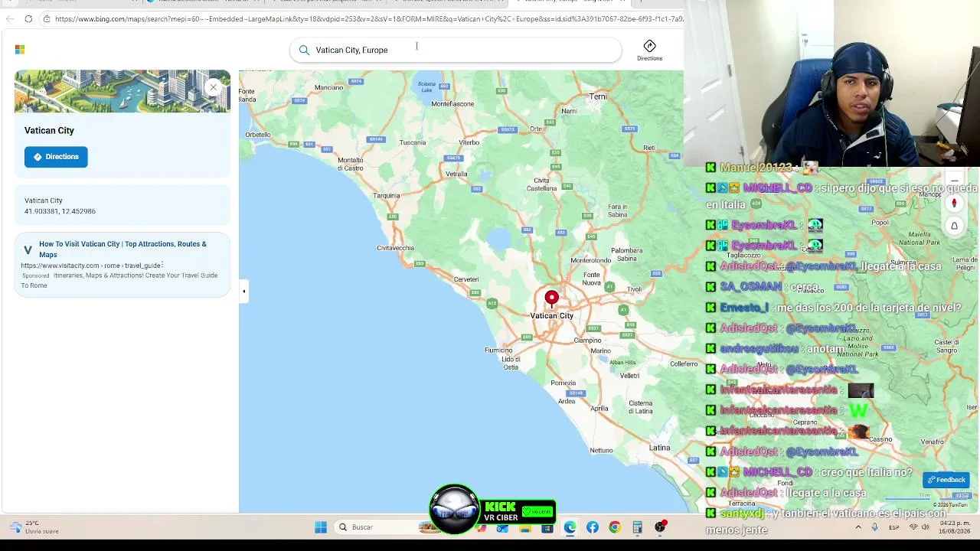Click the Tivoli label on the map
Screen dimensions: 980x551
tap(634, 289)
